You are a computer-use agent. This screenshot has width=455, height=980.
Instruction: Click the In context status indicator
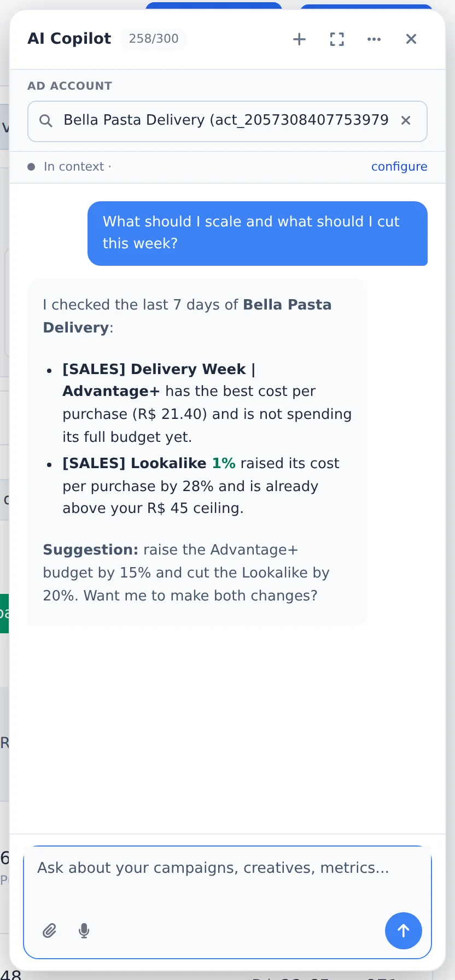click(69, 166)
